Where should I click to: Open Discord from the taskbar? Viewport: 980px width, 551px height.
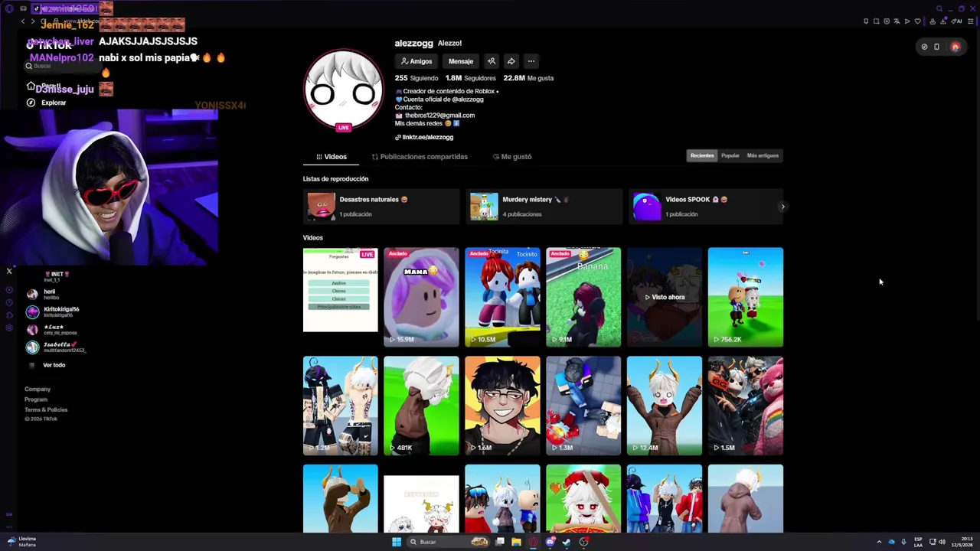[550, 542]
